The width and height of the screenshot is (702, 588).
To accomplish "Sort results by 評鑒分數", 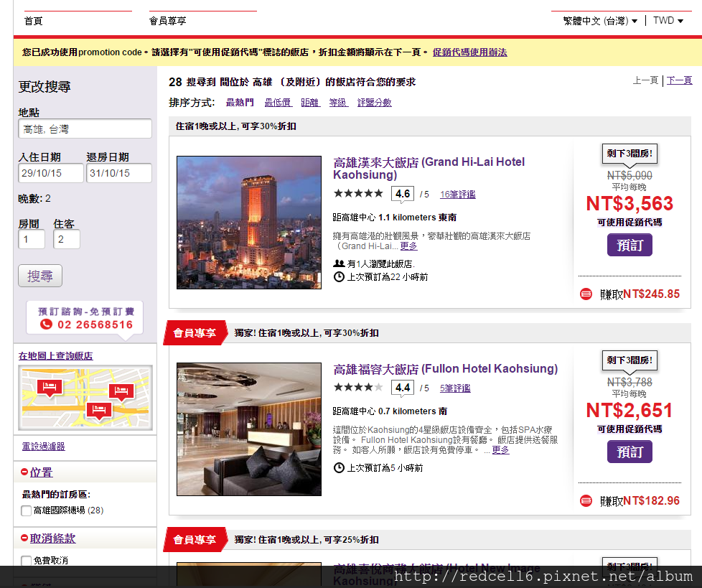I will coord(374,103).
